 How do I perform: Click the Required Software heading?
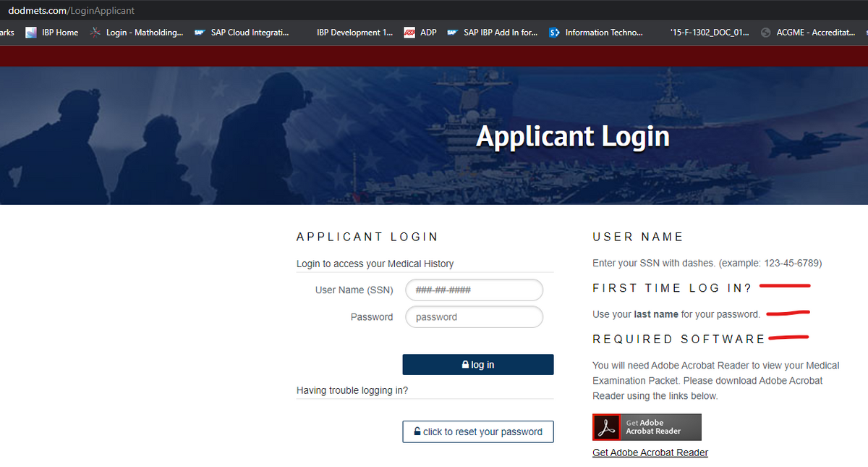coord(678,339)
